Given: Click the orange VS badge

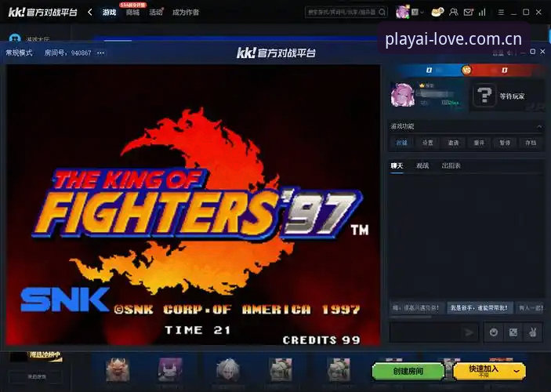Looking at the screenshot, I should click(x=466, y=70).
